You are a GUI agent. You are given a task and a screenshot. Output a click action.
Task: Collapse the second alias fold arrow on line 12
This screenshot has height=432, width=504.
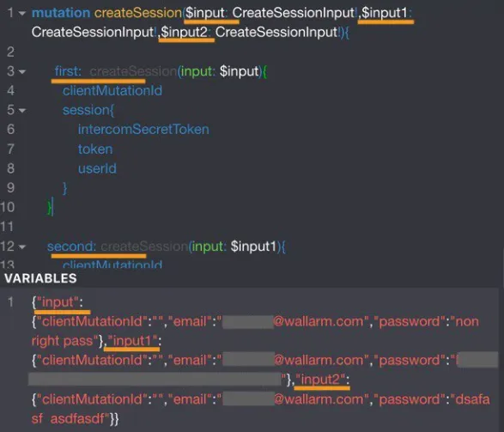22,246
